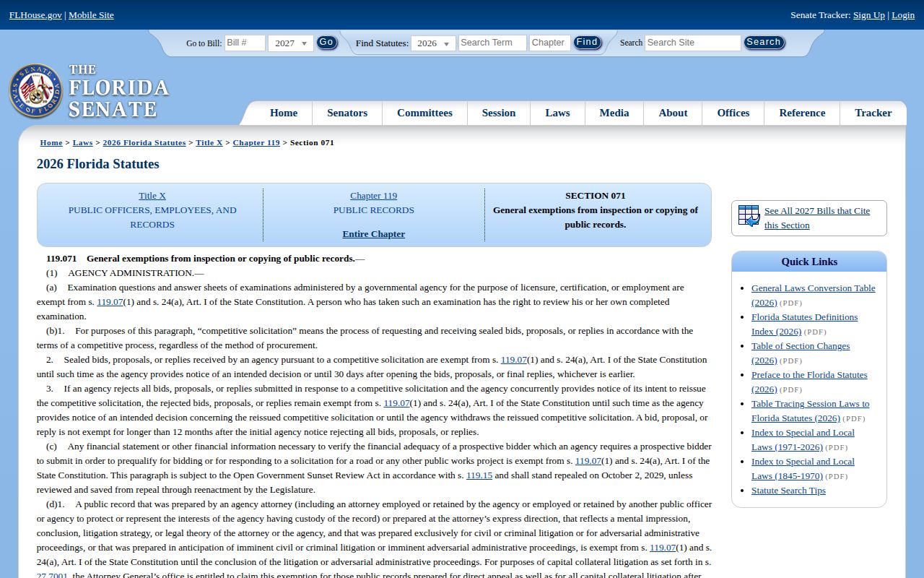This screenshot has width=924, height=578.
Task: Open See All 2027 Bills link
Action: pos(817,218)
